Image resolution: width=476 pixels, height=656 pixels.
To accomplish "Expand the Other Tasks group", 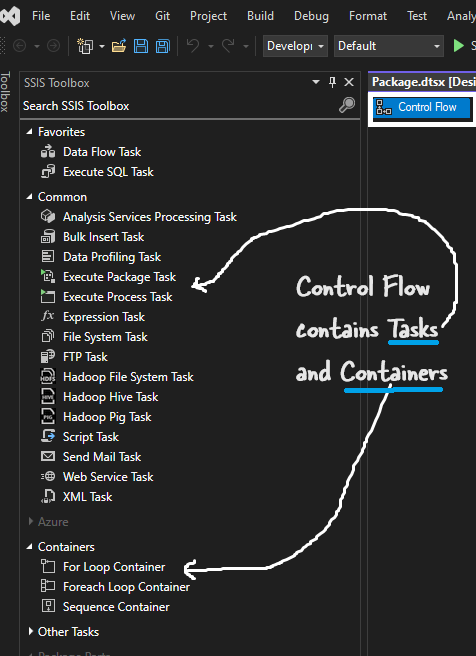I will tap(30, 631).
